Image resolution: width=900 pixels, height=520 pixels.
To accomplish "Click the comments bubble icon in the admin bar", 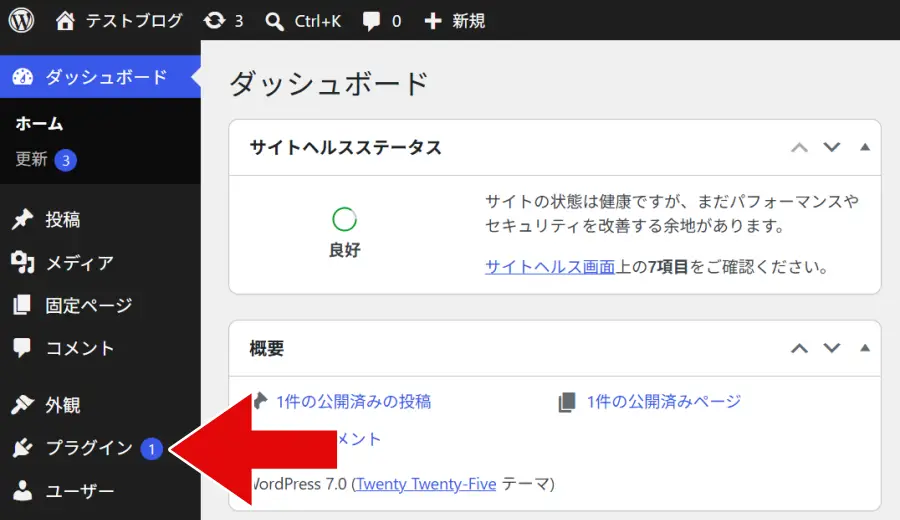I will tap(371, 22).
